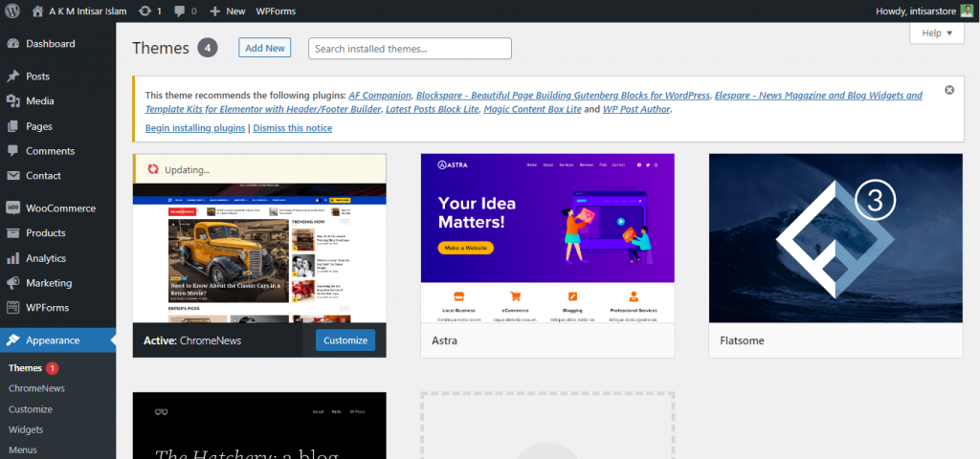Open WPForms in top admin bar
This screenshot has height=459, width=980.
click(x=276, y=11)
